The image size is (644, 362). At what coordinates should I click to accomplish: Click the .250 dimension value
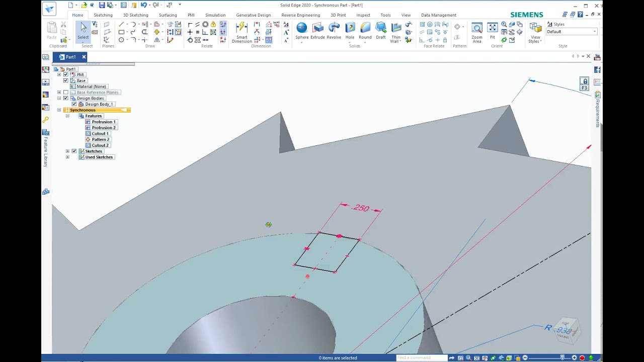361,208
